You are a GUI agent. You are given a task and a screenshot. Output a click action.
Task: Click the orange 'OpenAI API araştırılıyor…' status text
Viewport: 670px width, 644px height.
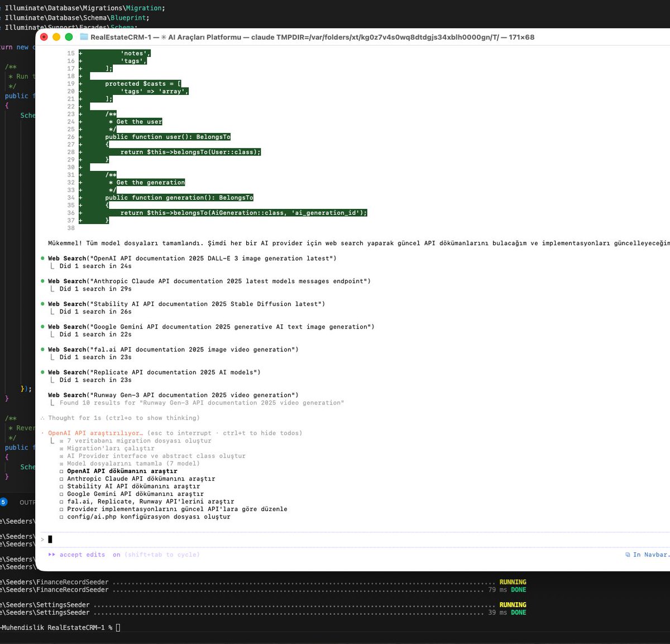(x=95, y=433)
